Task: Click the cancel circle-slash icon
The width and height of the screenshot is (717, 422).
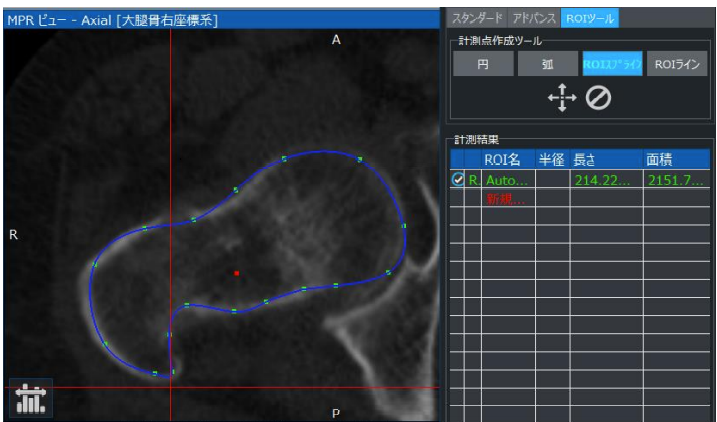Action: (x=598, y=98)
